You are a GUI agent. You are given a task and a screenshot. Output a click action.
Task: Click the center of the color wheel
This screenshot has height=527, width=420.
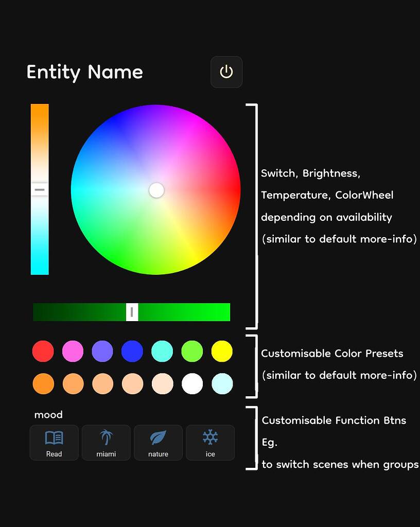156,190
